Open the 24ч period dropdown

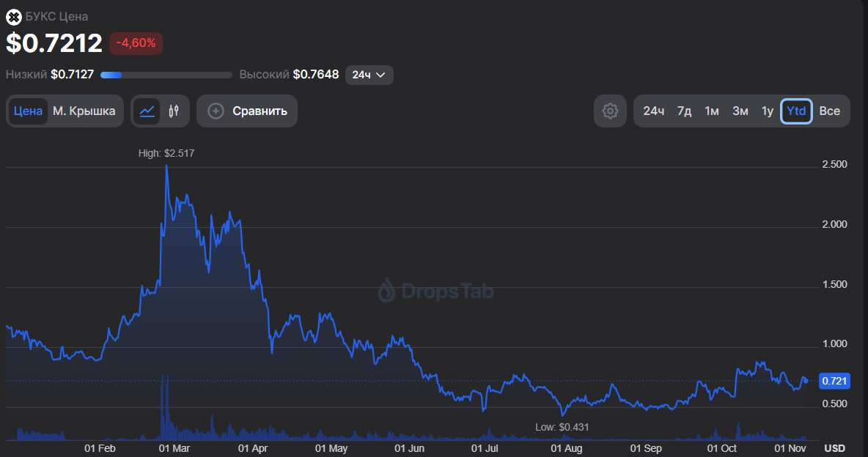click(x=369, y=75)
